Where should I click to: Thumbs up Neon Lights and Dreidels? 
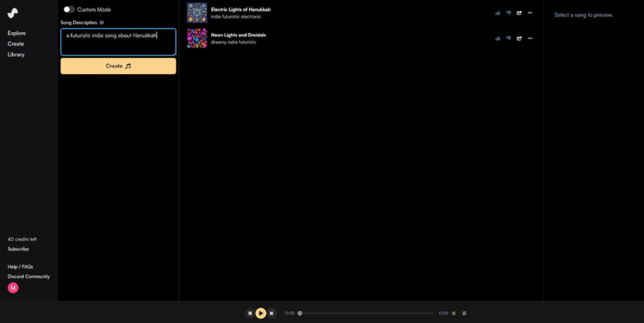(498, 38)
